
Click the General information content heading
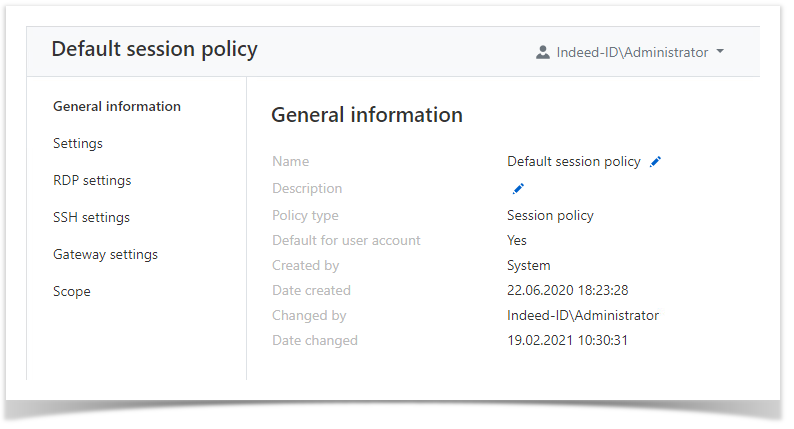[367, 115]
